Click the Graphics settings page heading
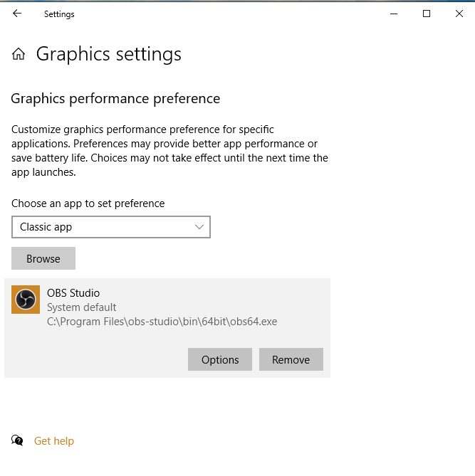This screenshot has width=475, height=476. pos(108,54)
